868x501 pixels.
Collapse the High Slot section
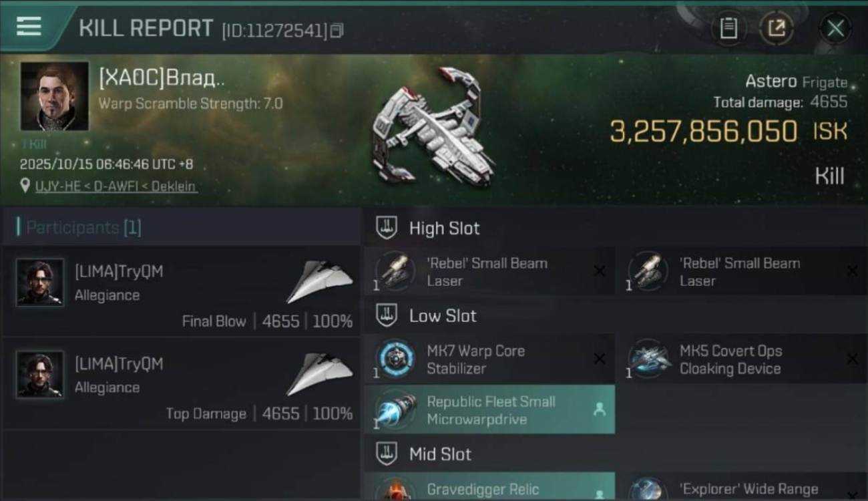(387, 228)
